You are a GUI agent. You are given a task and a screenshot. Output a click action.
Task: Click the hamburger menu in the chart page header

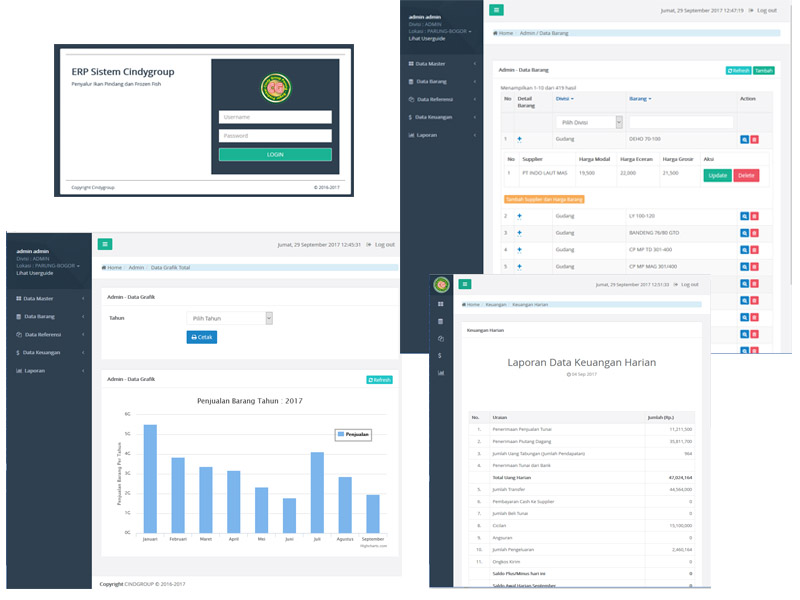pyautogui.click(x=104, y=243)
